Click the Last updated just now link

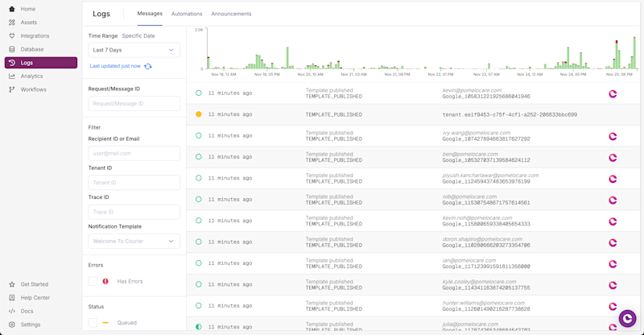coord(115,66)
